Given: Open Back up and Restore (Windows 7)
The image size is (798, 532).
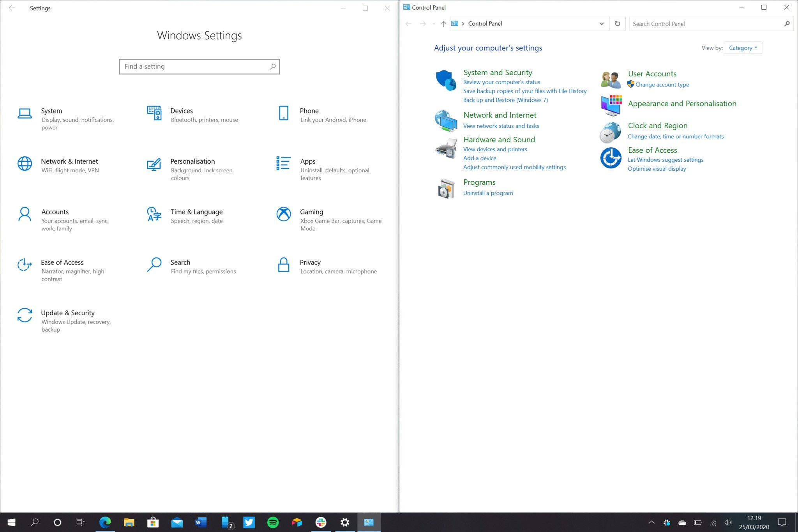Looking at the screenshot, I should point(505,100).
